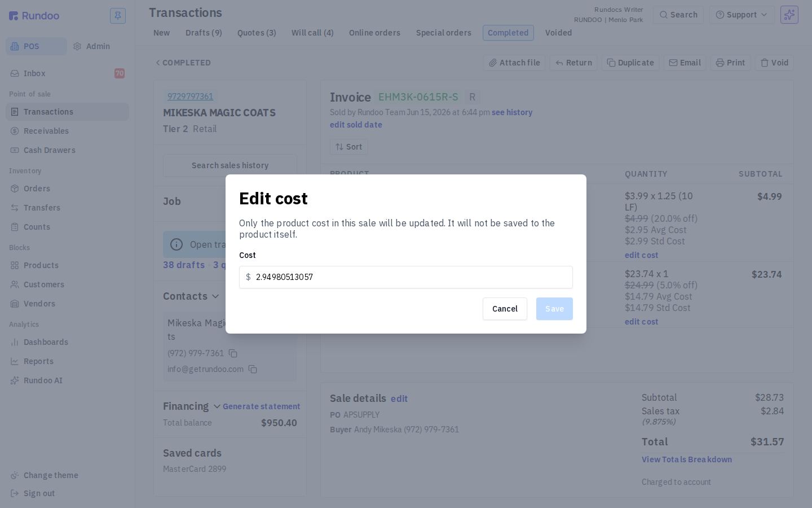Screen dimensions: 812x508
Task: Click the 9729797361 customer phone link
Action: point(190,97)
